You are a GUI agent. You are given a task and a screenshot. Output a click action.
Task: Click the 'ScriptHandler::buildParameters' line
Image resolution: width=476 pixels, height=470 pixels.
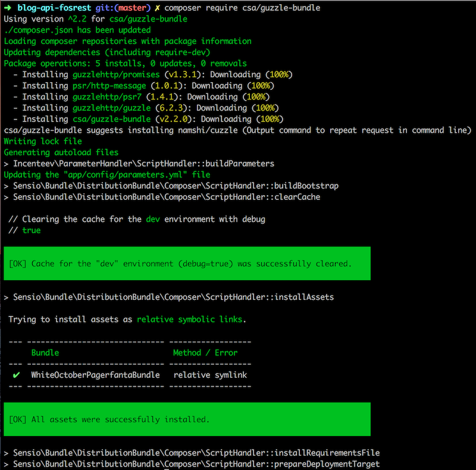click(139, 164)
